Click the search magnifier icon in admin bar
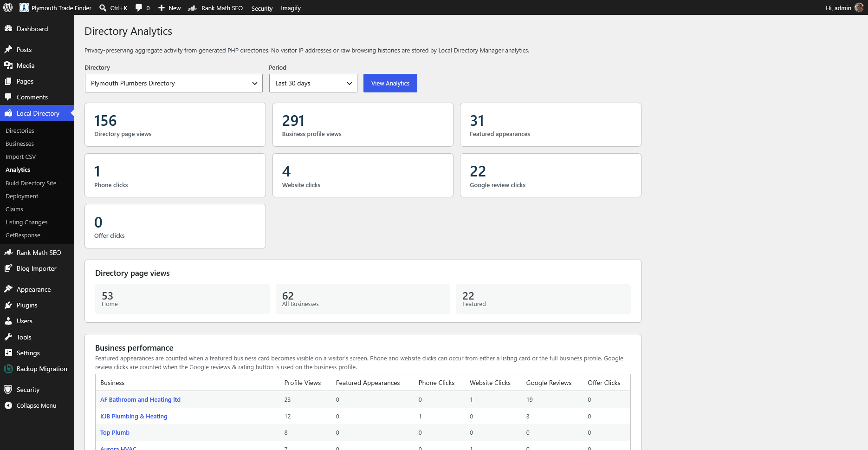This screenshot has width=868, height=450. click(103, 8)
